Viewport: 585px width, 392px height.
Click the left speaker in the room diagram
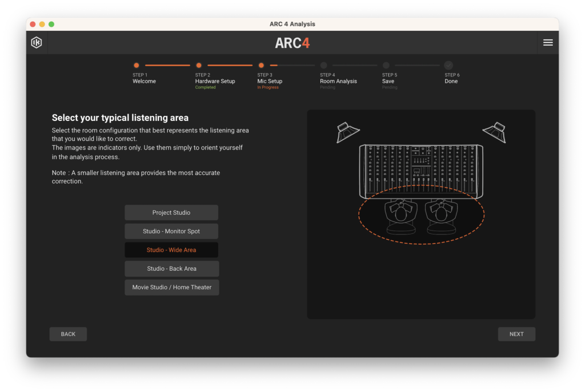coord(347,132)
